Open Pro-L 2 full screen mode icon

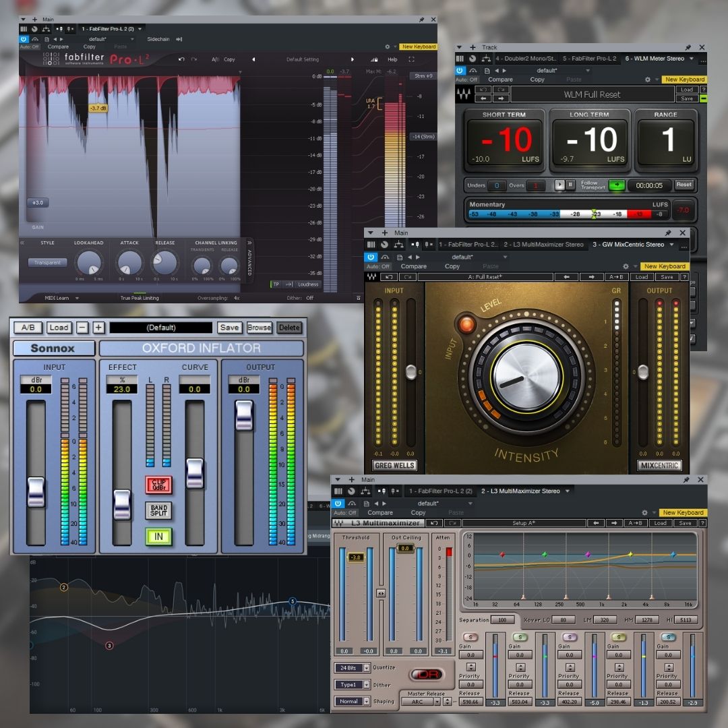(x=411, y=59)
